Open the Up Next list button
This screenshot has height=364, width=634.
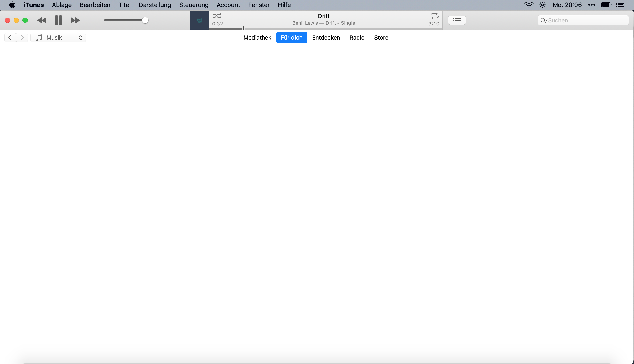457,20
